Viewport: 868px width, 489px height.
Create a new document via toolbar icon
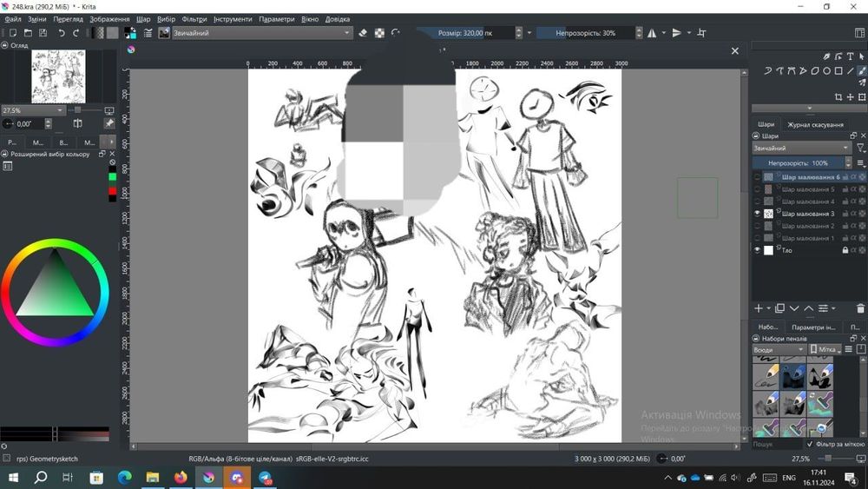(13, 33)
